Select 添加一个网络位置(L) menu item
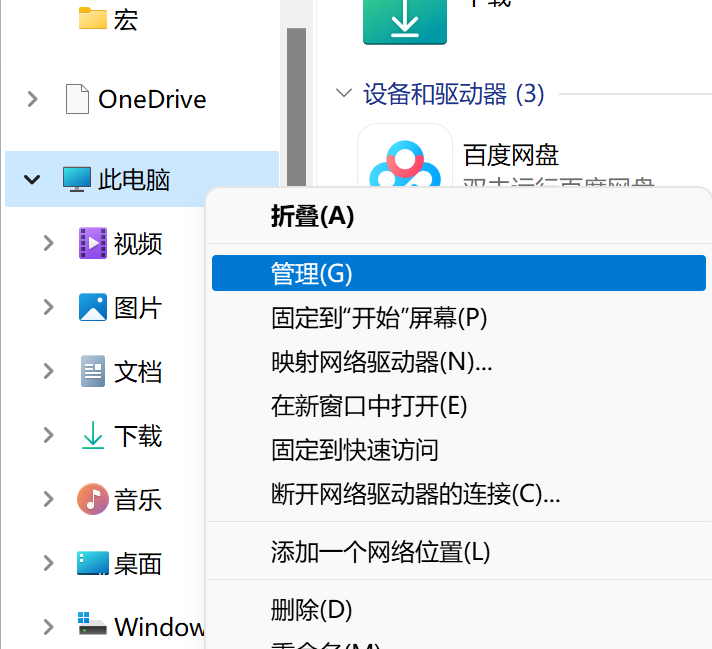 (x=380, y=551)
